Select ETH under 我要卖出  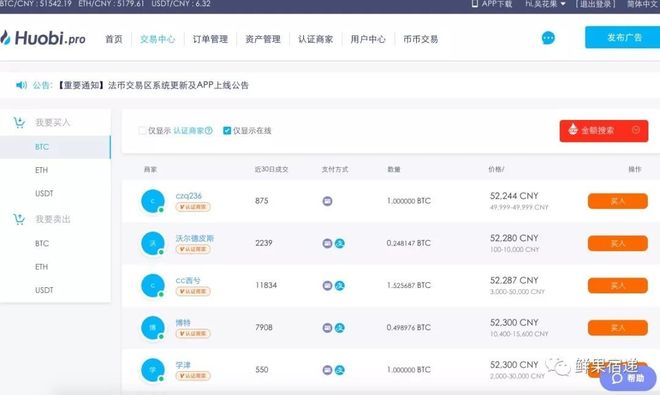pyautogui.click(x=42, y=267)
